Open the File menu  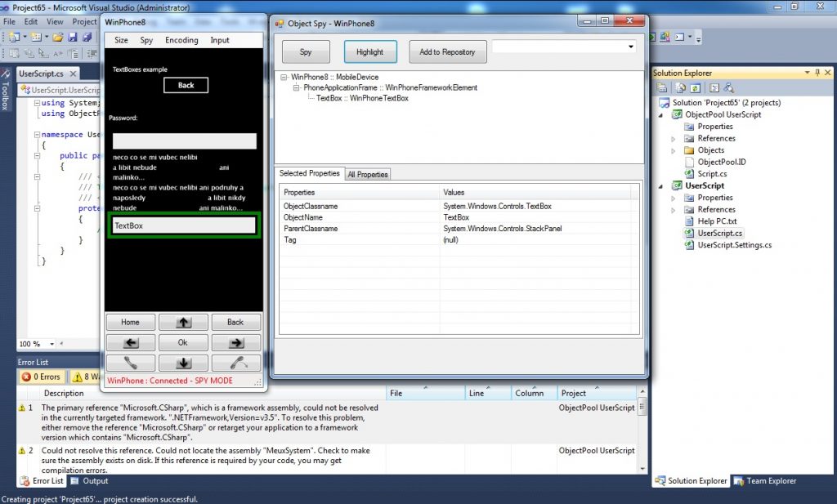[10, 22]
